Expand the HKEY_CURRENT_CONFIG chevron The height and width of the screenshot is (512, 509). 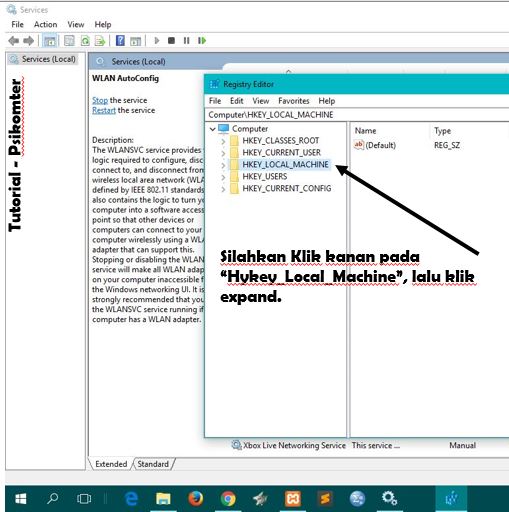pyautogui.click(x=223, y=189)
